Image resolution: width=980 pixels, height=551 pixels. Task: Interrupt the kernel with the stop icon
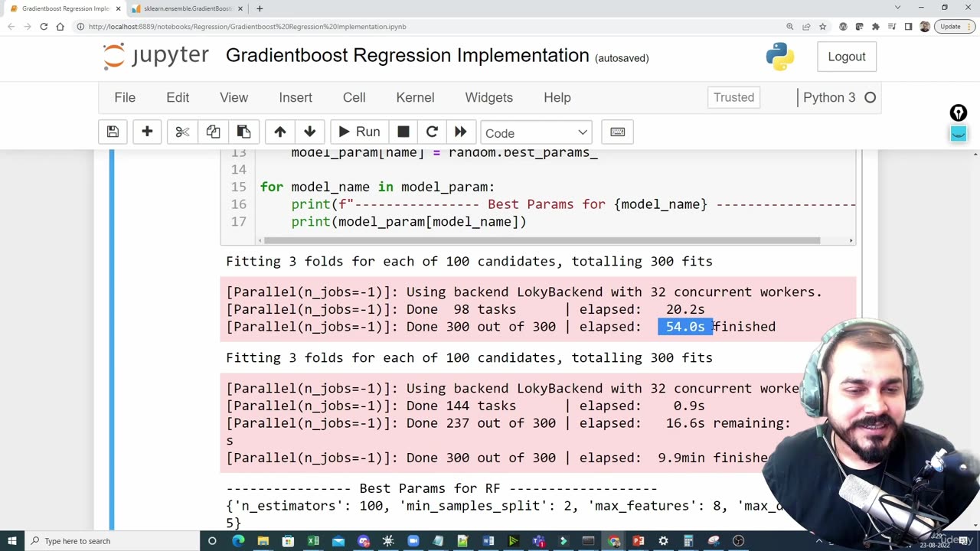(403, 132)
